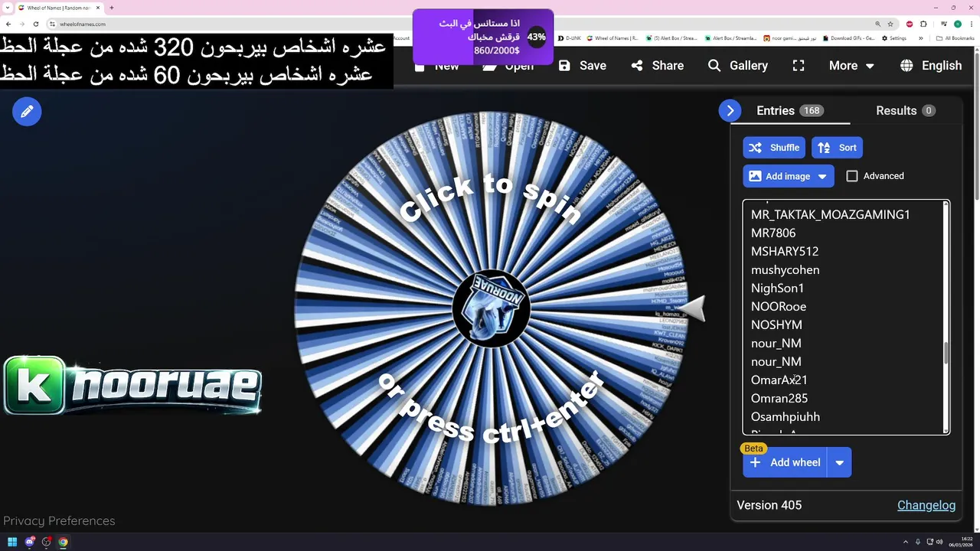
Task: Open the D-LINK bookmark
Action: pos(570,38)
